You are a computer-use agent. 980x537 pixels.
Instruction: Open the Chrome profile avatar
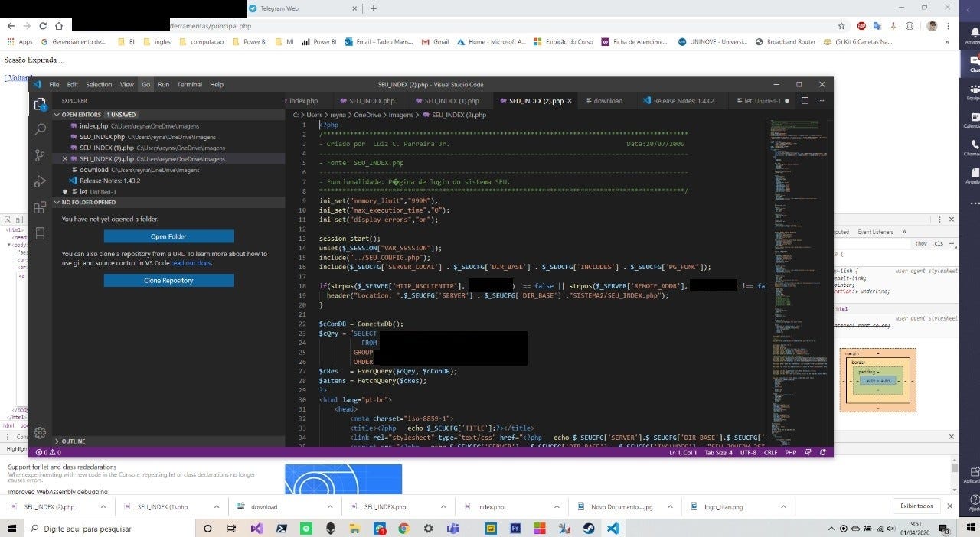click(932, 25)
